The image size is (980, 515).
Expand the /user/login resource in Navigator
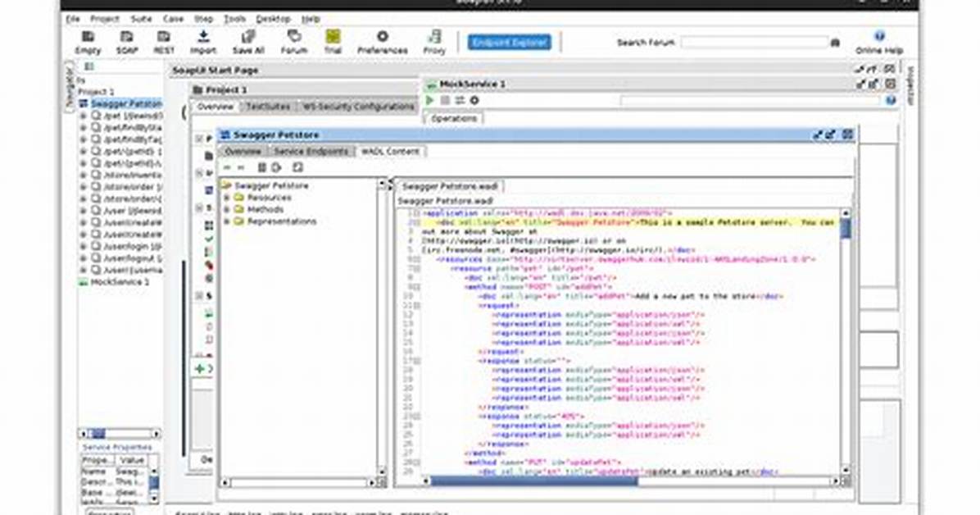(x=84, y=247)
